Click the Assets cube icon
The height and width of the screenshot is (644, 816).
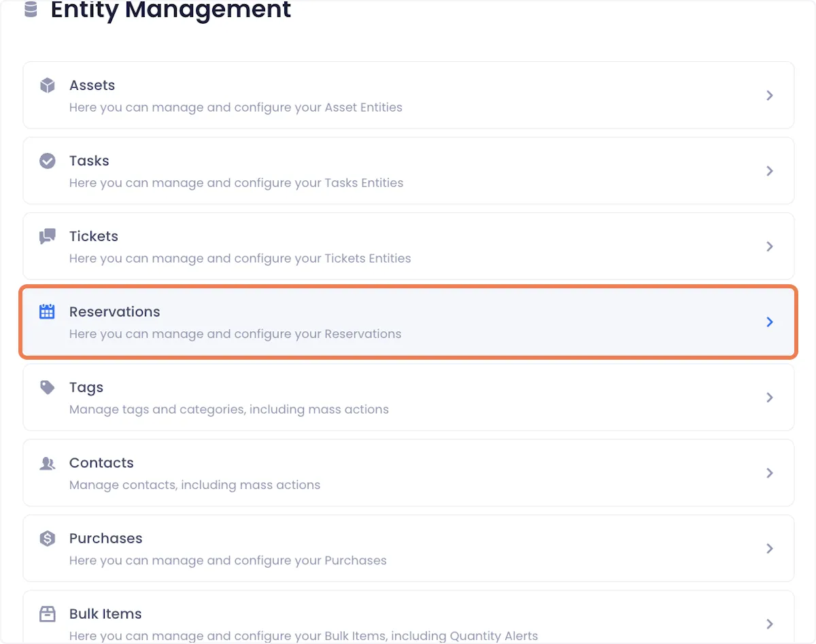47,86
